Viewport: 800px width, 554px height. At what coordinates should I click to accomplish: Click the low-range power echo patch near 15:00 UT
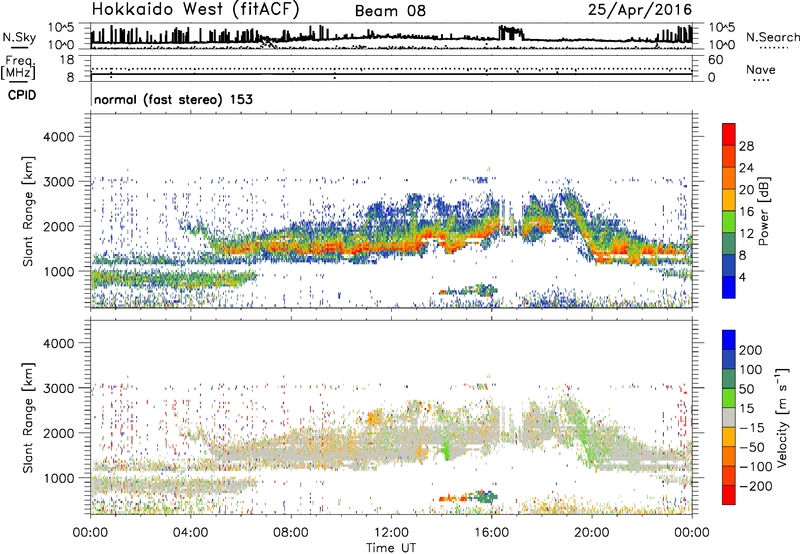[x=468, y=290]
